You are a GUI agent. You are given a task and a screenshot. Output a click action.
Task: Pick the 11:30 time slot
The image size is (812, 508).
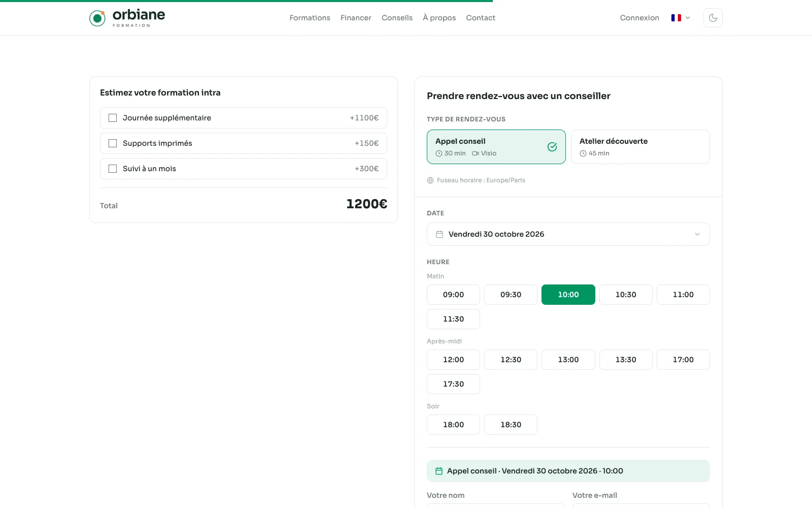point(453,319)
